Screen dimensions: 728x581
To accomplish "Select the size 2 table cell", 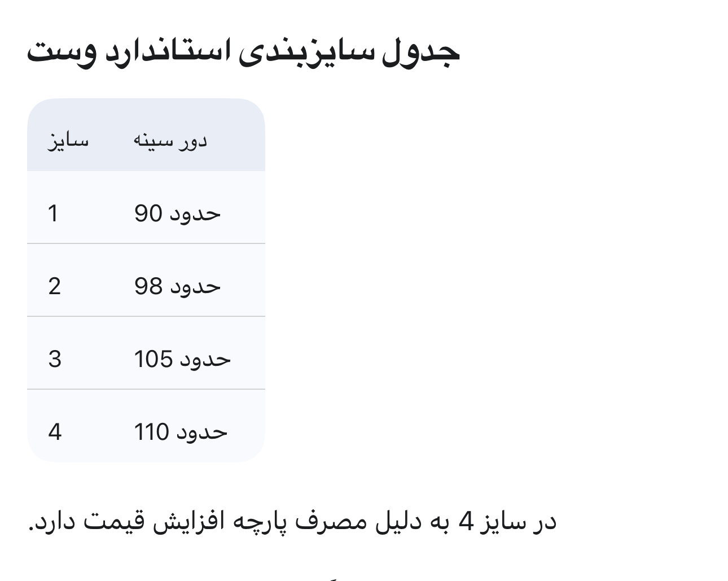I will point(54,286).
